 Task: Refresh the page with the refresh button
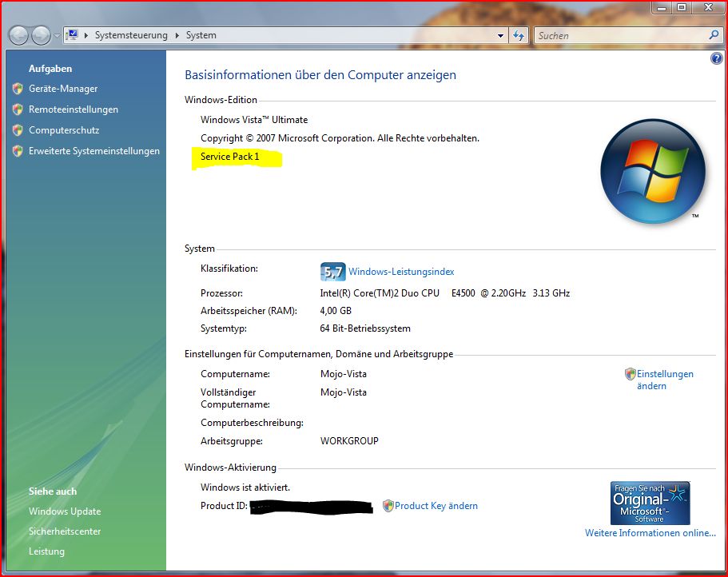(x=519, y=36)
